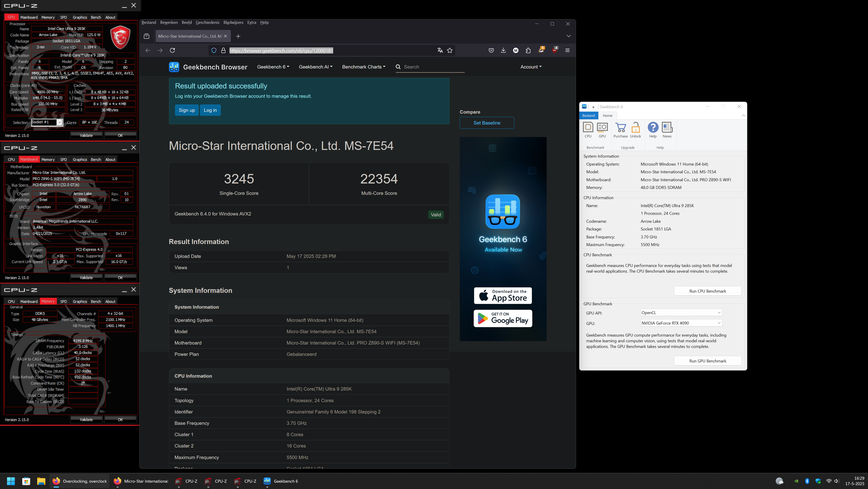Viewport: 868px width, 489px height.
Task: Open the Wi-Fi network tray icon
Action: pos(829,481)
